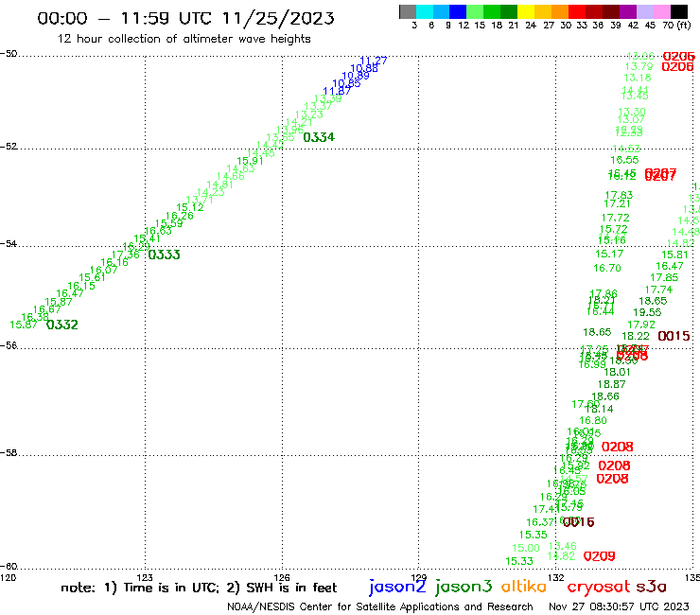Click the wave height value 11.27
The image size is (700, 615).
(374, 61)
